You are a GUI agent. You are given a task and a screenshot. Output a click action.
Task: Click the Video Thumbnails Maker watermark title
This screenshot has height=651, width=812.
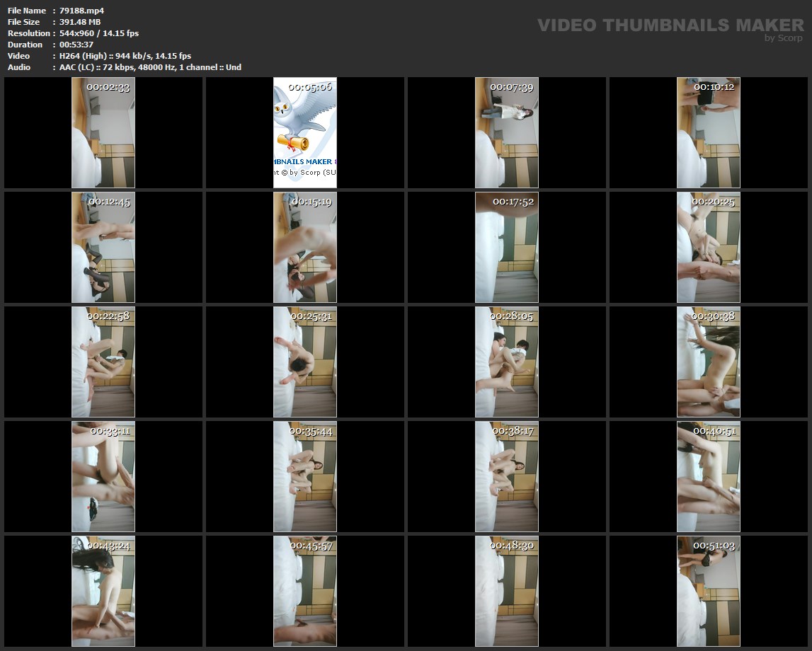(670, 25)
